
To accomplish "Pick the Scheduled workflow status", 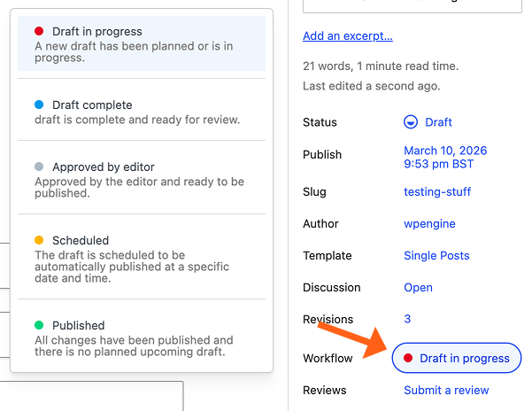I will 142,259.
